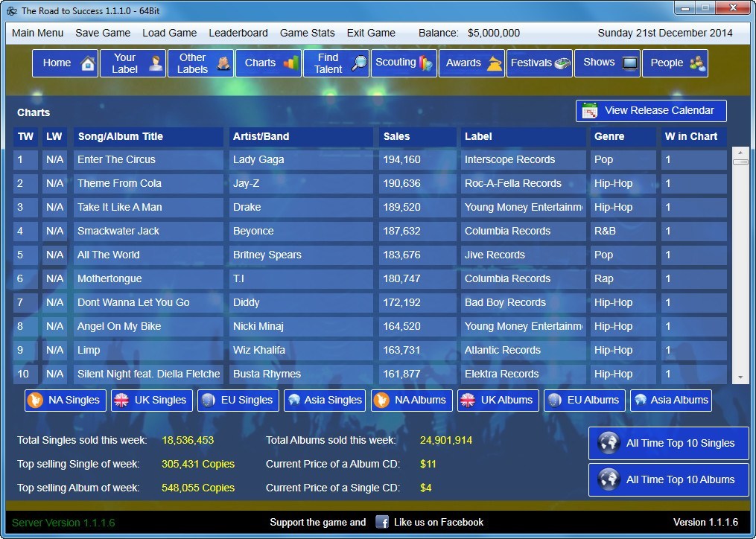This screenshot has width=756, height=539.
Task: Open the Charts bar-graph button
Action: pyautogui.click(x=269, y=63)
